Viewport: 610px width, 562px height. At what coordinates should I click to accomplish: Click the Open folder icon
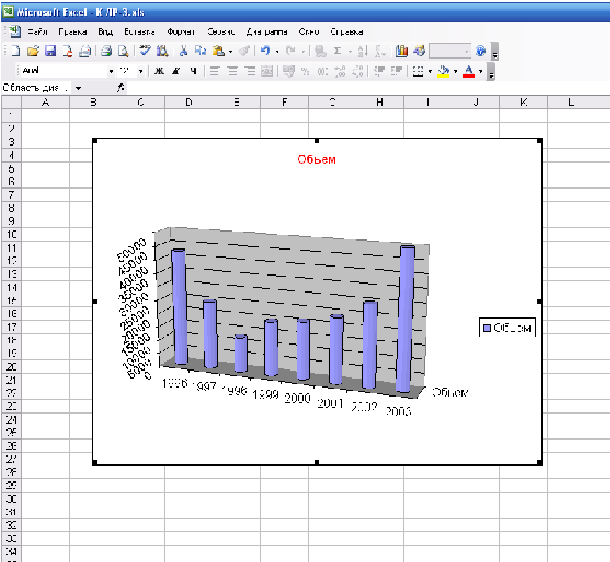[33, 51]
